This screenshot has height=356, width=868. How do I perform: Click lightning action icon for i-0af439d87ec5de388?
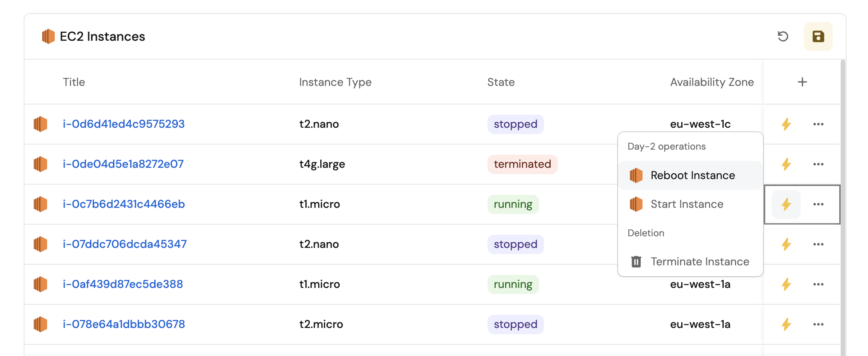coord(786,284)
